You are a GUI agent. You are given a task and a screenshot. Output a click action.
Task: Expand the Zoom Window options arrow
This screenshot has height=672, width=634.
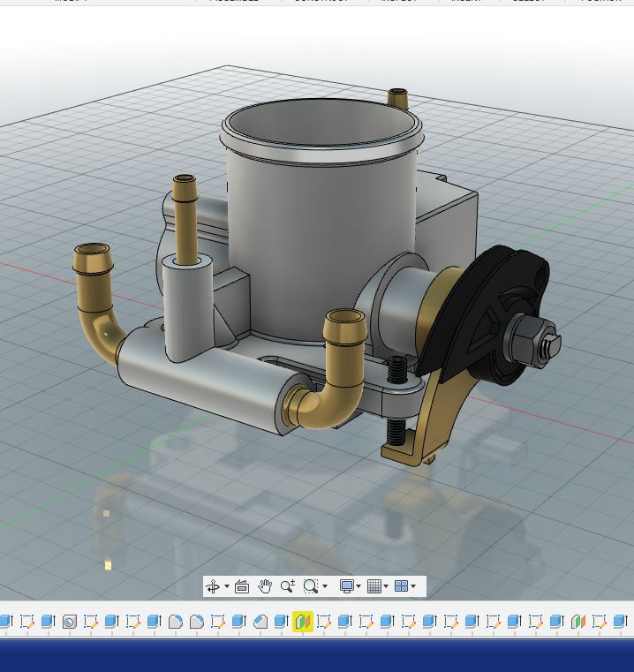(325, 585)
